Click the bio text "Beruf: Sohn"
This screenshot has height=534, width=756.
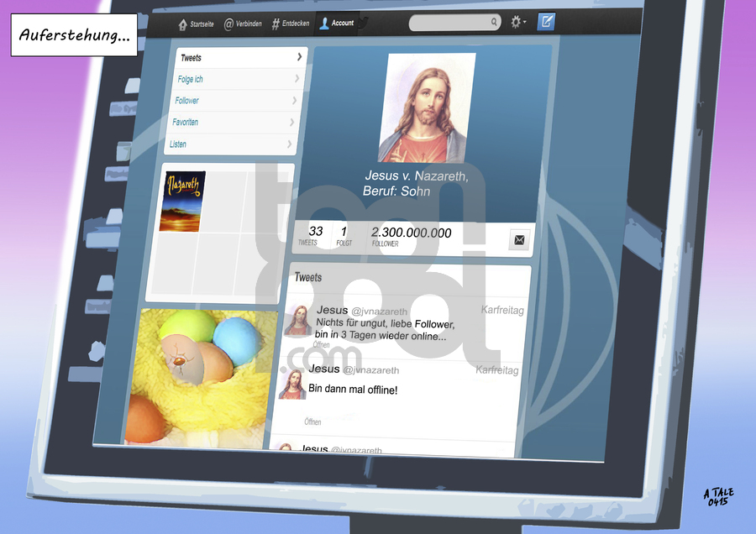tap(396, 191)
